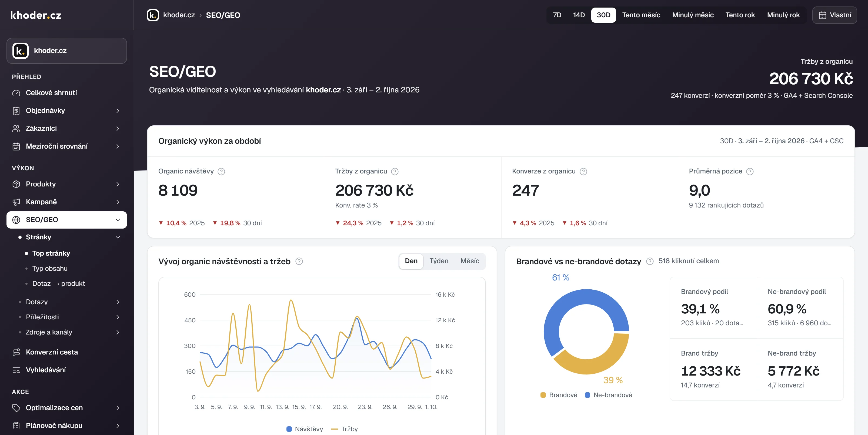Screen dimensions: 868x435
Task: Click help icon next to Průměrná pozice
Action: pos(750,172)
